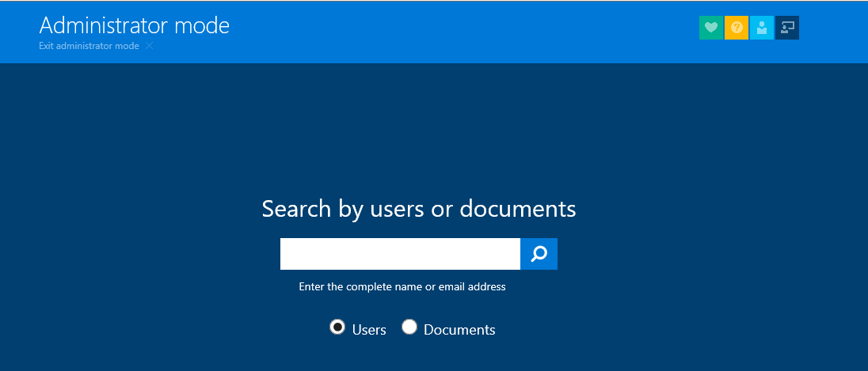Focus the white search input box
The width and height of the screenshot is (868, 371).
coord(400,254)
